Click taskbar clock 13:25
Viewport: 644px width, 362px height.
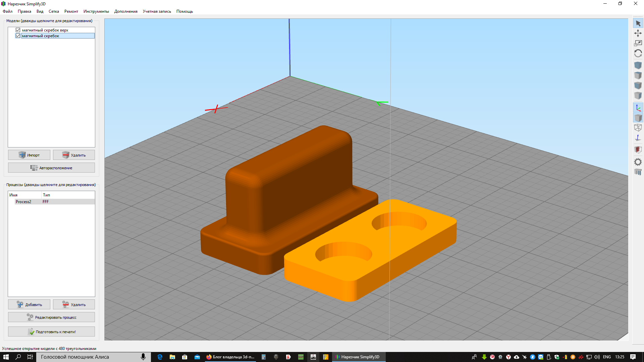[x=620, y=357]
